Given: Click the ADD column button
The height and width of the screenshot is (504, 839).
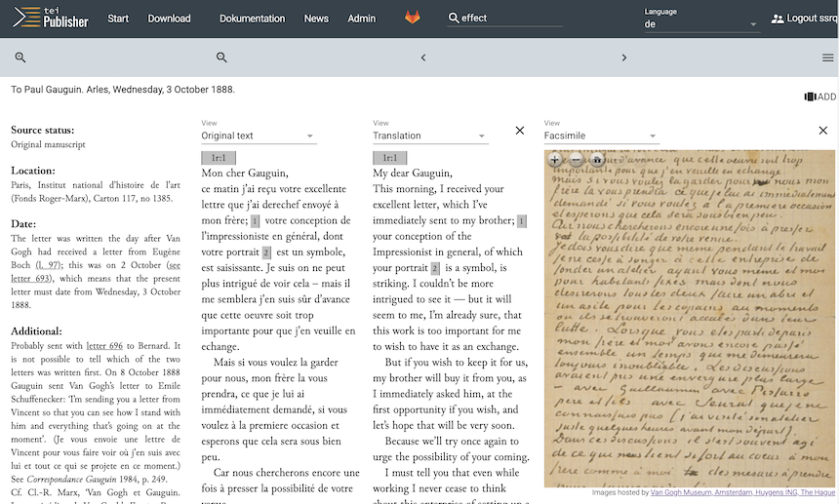Looking at the screenshot, I should click(820, 97).
